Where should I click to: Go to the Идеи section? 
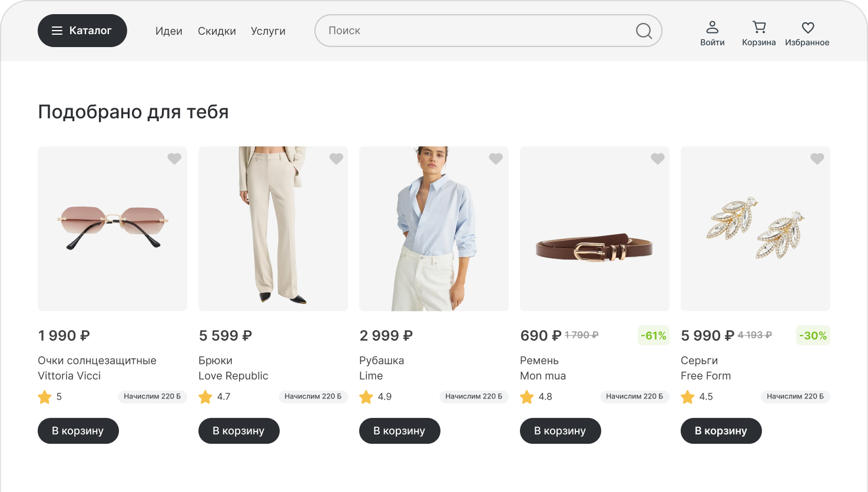tap(169, 31)
